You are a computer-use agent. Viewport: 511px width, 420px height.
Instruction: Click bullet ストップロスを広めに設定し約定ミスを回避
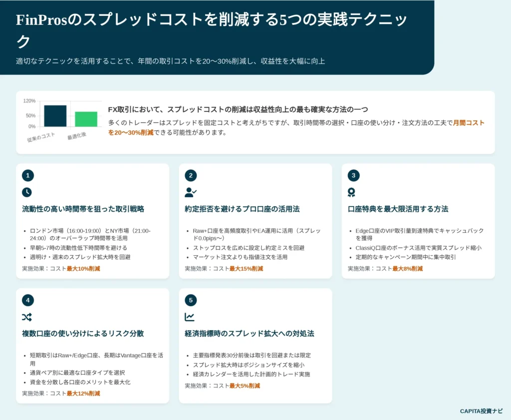coord(249,248)
